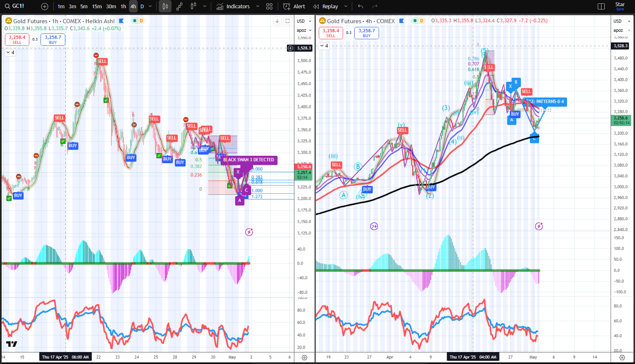Toggle the D data badge on 1h chart
The height and width of the screenshot is (364, 635).
tap(141, 21)
